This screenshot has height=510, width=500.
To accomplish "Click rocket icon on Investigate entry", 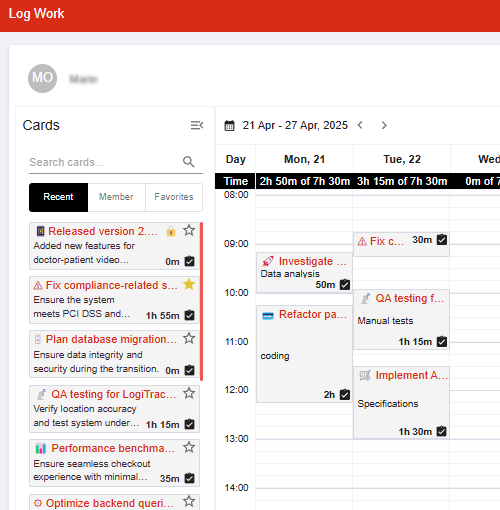I will pyautogui.click(x=268, y=261).
